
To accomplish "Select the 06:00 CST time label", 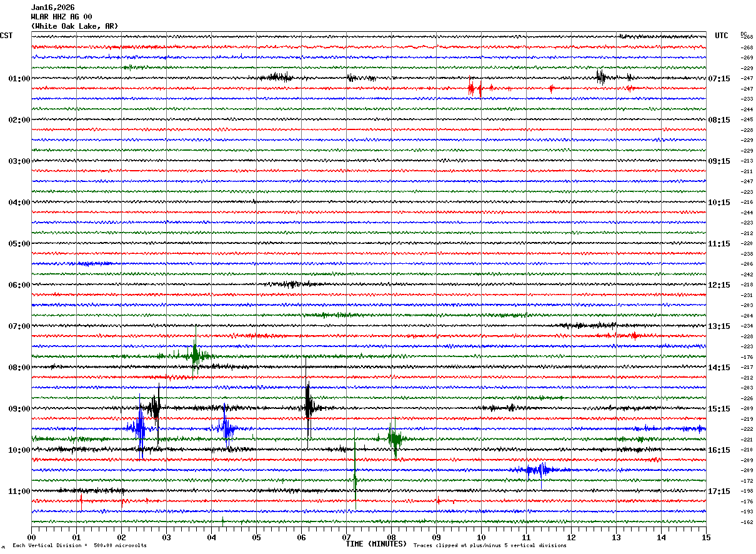I will (19, 285).
